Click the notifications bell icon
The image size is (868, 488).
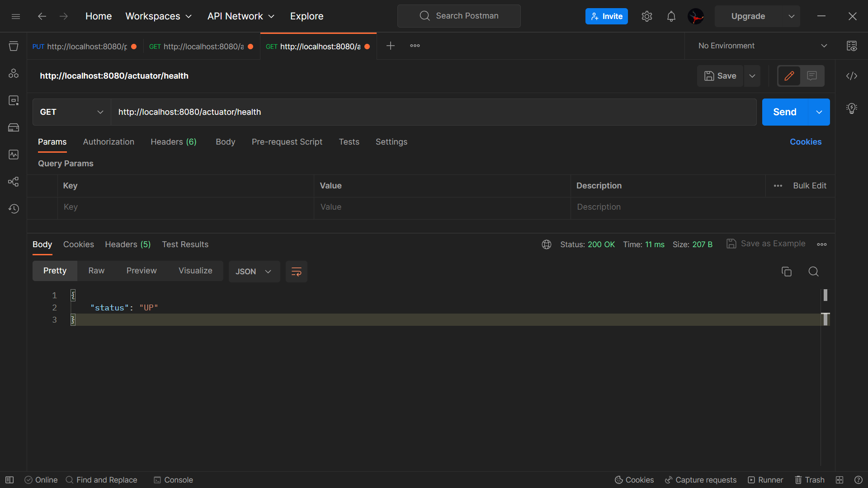pos(671,16)
